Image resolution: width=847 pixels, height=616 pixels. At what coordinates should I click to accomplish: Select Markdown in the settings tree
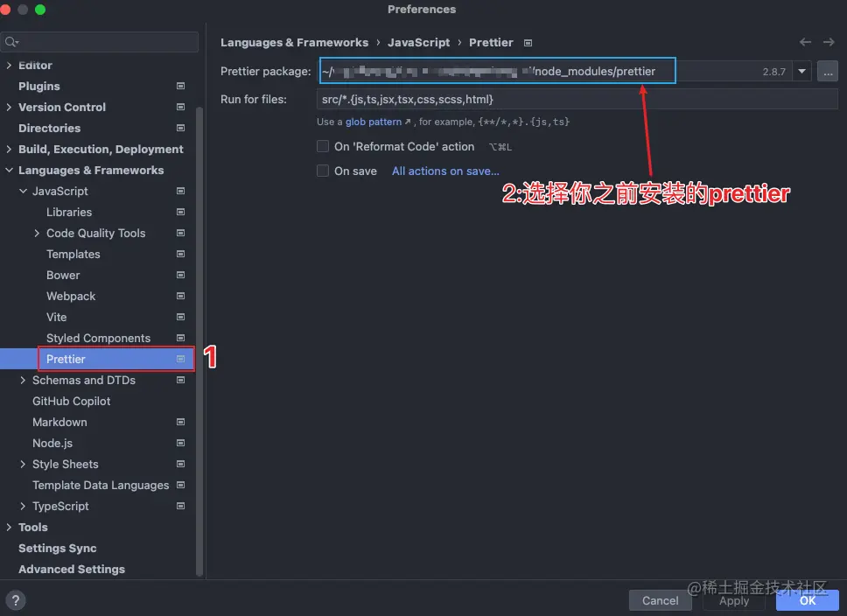tap(59, 422)
